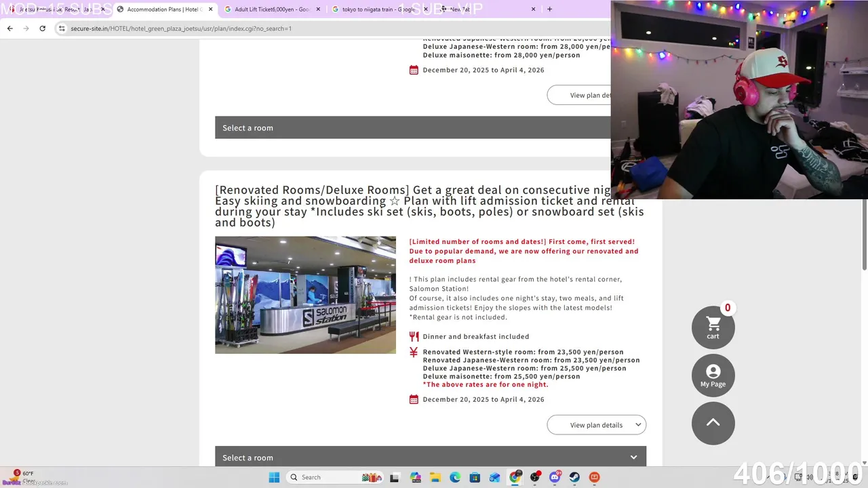Image resolution: width=868 pixels, height=488 pixels.
Task: Click 'Deluxe maisonette: from 28,000 yen/person'
Action: tap(501, 55)
